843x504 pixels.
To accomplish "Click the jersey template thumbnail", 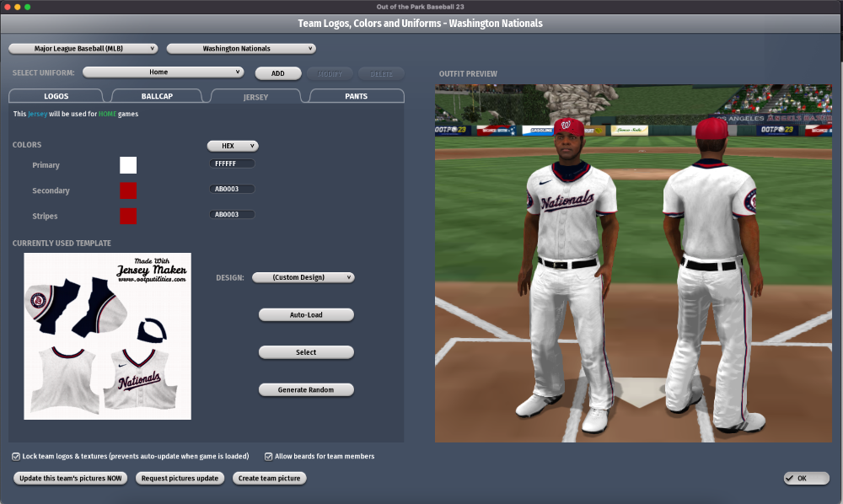I will 108,336.
